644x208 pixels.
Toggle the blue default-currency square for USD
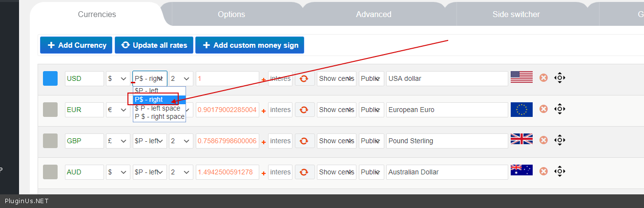click(50, 78)
